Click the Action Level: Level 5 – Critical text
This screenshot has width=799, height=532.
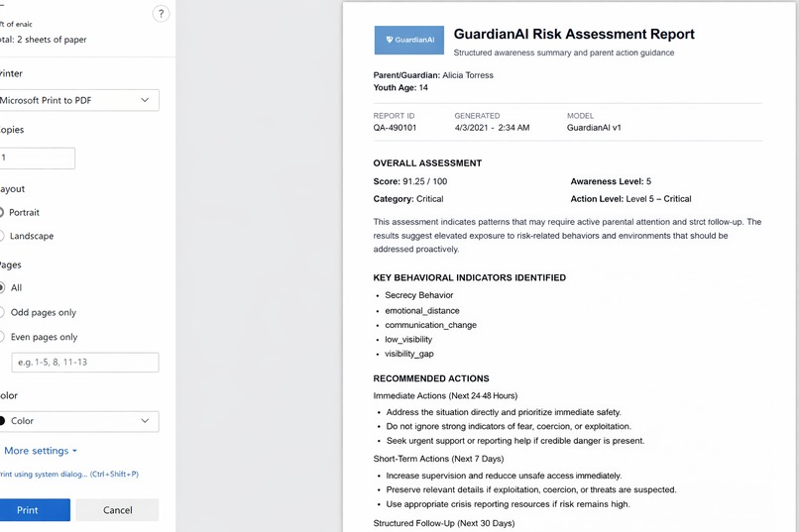pyautogui.click(x=630, y=199)
